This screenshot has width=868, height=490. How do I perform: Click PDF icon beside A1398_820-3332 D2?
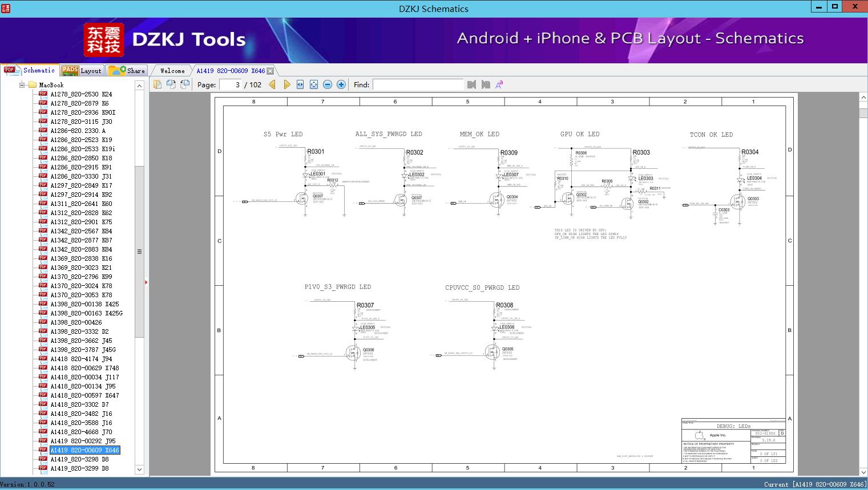(x=43, y=331)
